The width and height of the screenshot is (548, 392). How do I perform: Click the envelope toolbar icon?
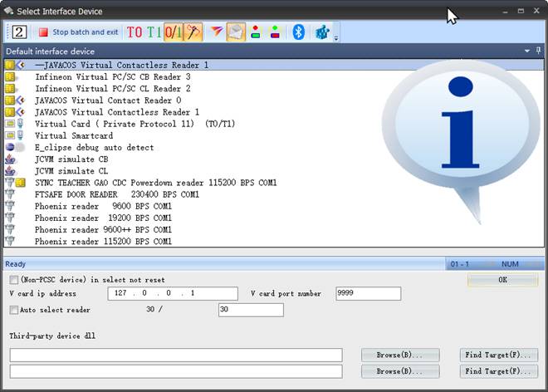click(x=236, y=32)
